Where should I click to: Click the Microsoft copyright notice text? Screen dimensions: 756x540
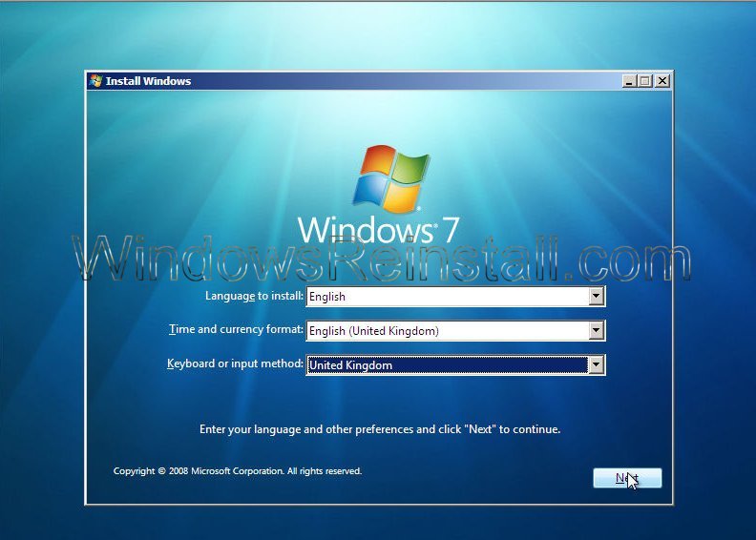(238, 471)
